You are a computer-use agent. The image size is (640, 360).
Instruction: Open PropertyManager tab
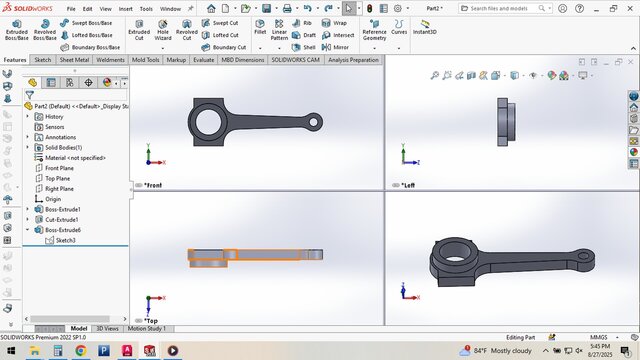click(51, 83)
